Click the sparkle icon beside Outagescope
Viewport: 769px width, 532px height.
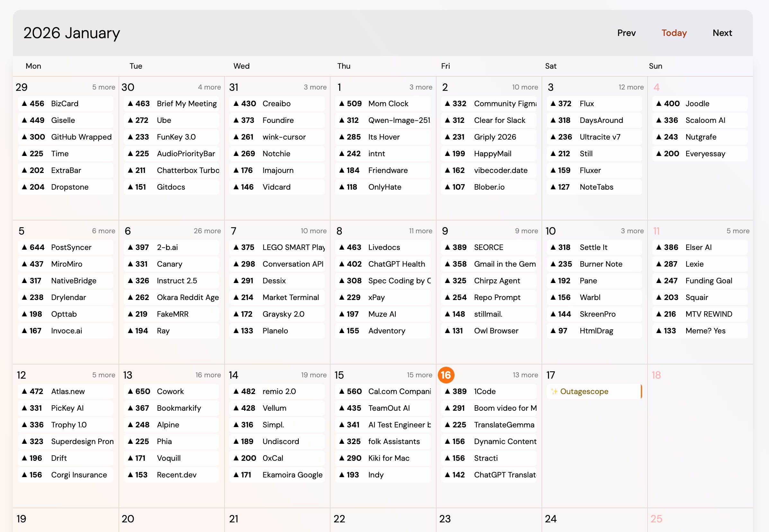tap(554, 391)
